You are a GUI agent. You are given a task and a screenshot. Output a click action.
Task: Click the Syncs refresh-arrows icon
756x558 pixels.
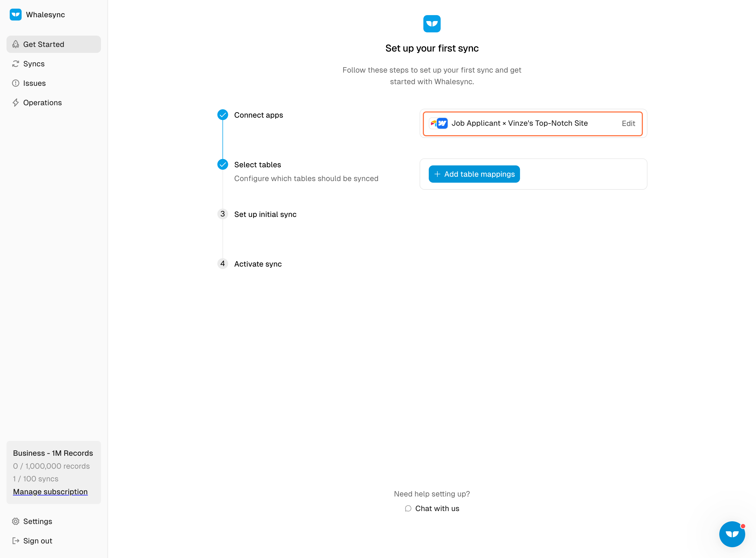[16, 64]
